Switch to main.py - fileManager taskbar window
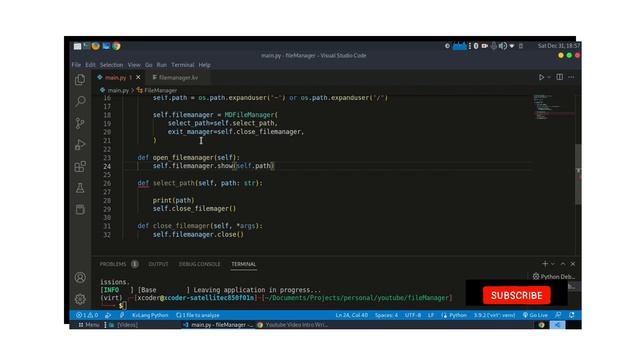The height and width of the screenshot is (360, 640). pyautogui.click(x=219, y=325)
